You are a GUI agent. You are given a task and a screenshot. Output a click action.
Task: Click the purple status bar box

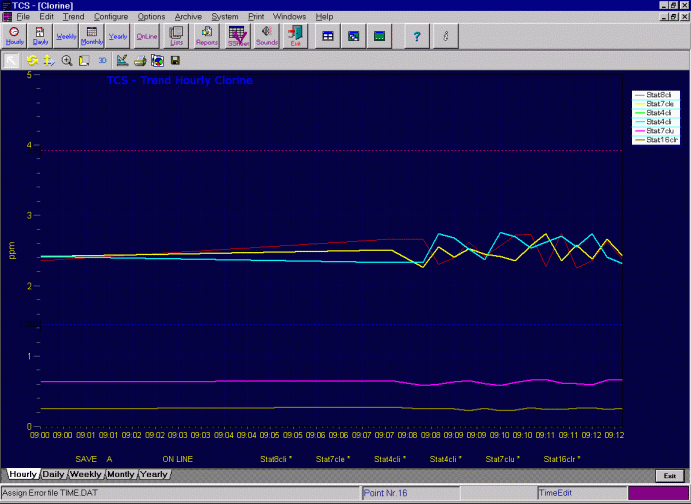click(x=658, y=493)
